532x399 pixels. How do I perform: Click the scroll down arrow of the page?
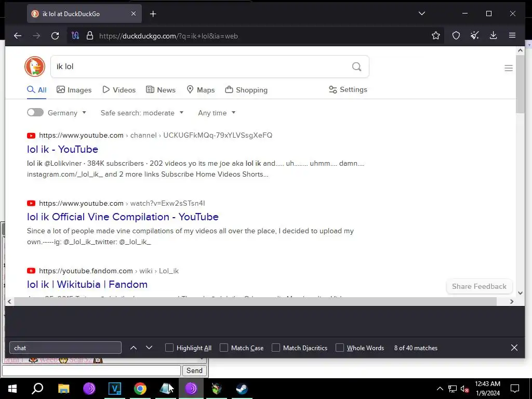click(x=520, y=293)
